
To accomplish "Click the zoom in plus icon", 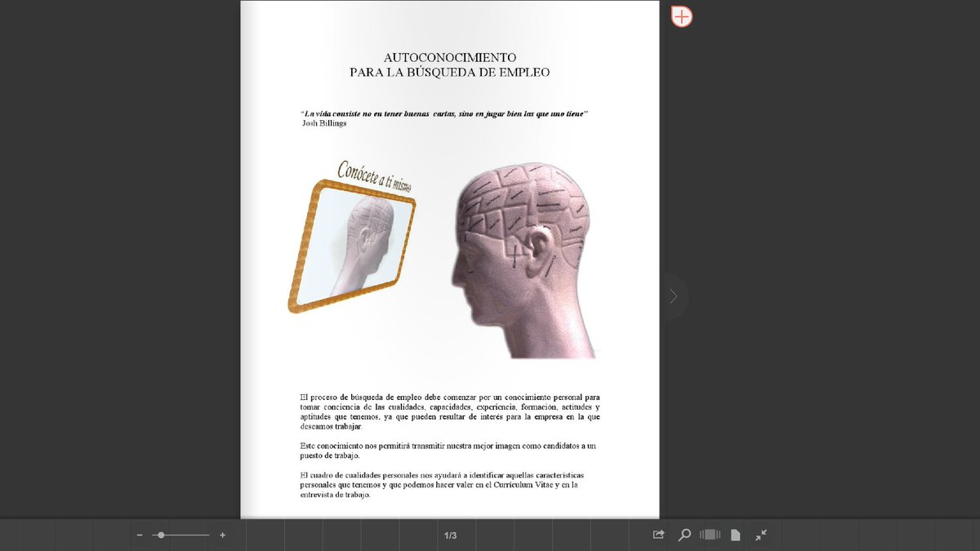I will [x=222, y=535].
